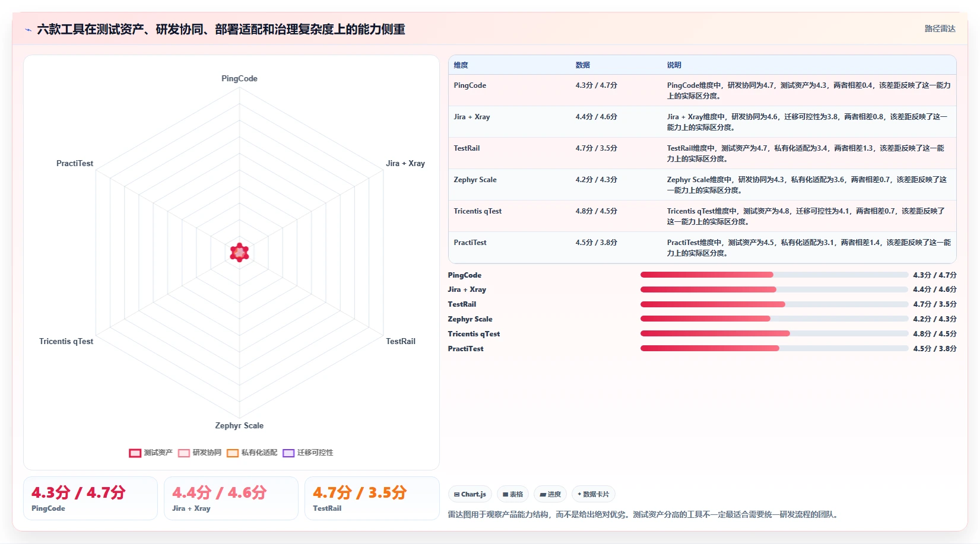Open the PingCode 4.3分 / 4.7分 stat card
The width and height of the screenshot is (980, 544).
(x=90, y=498)
